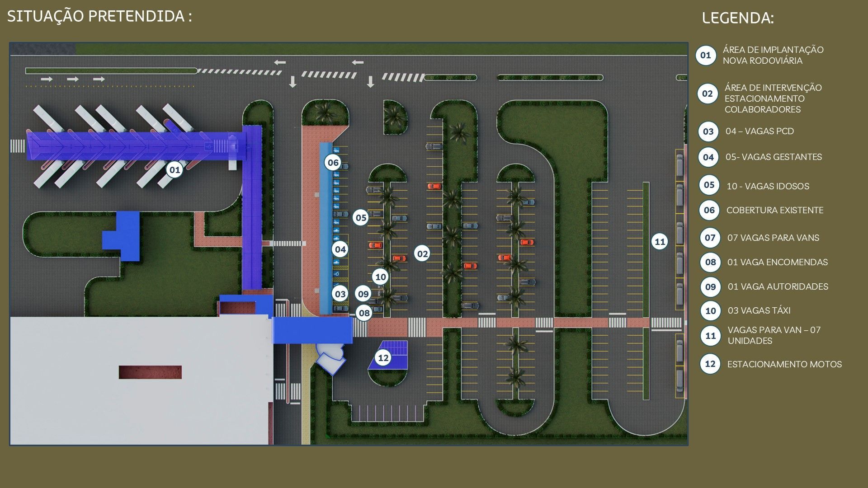
Task: Click 'COBERTURA EXISTENTE' legend text
Action: click(x=774, y=210)
